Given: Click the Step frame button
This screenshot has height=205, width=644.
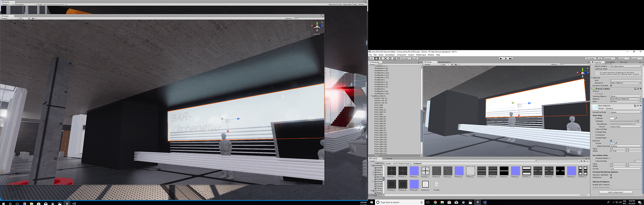Looking at the screenshot, I should click(510, 59).
